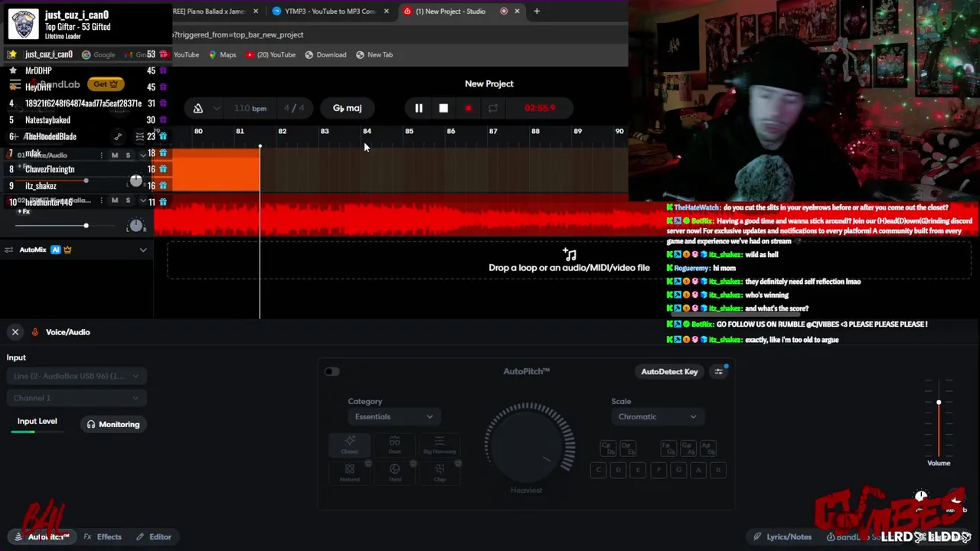Toggle note B in scale keys

(718, 471)
